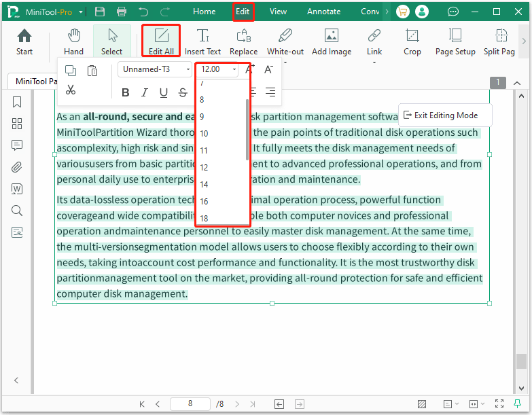Toggle Bold formatting
Viewport: 532px width, 415px height.
(126, 92)
